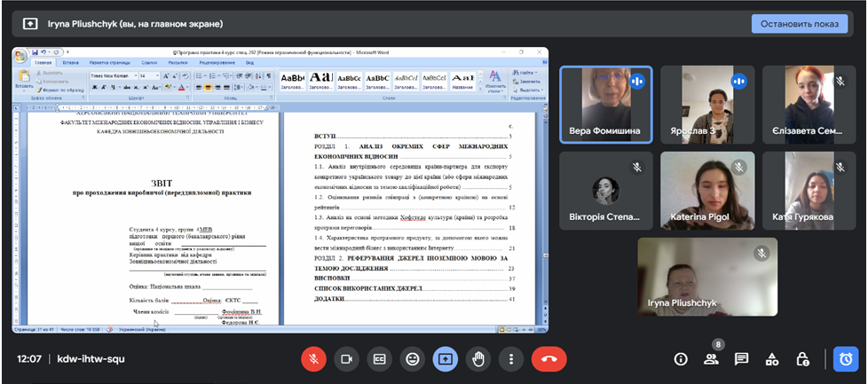Select the first Заголово... style
The width and height of the screenshot is (868, 384).
(293, 81)
